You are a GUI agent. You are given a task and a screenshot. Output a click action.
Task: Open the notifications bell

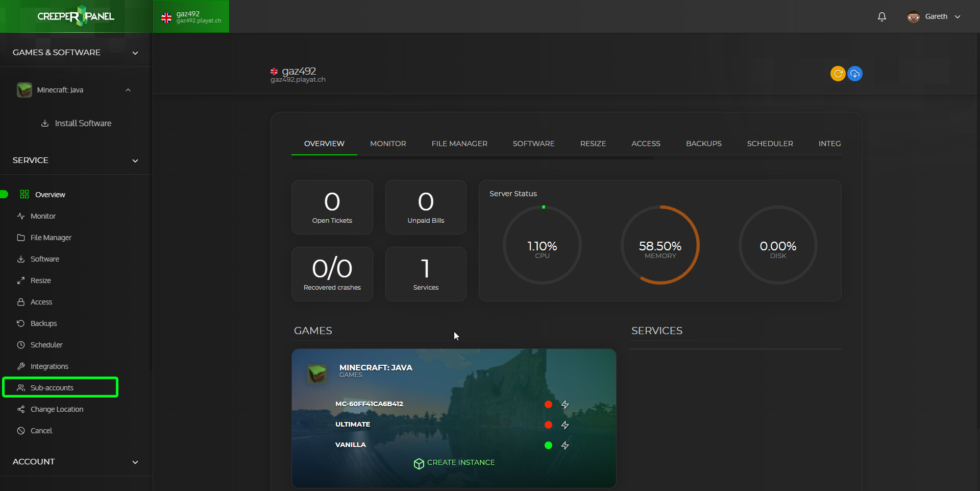click(881, 16)
